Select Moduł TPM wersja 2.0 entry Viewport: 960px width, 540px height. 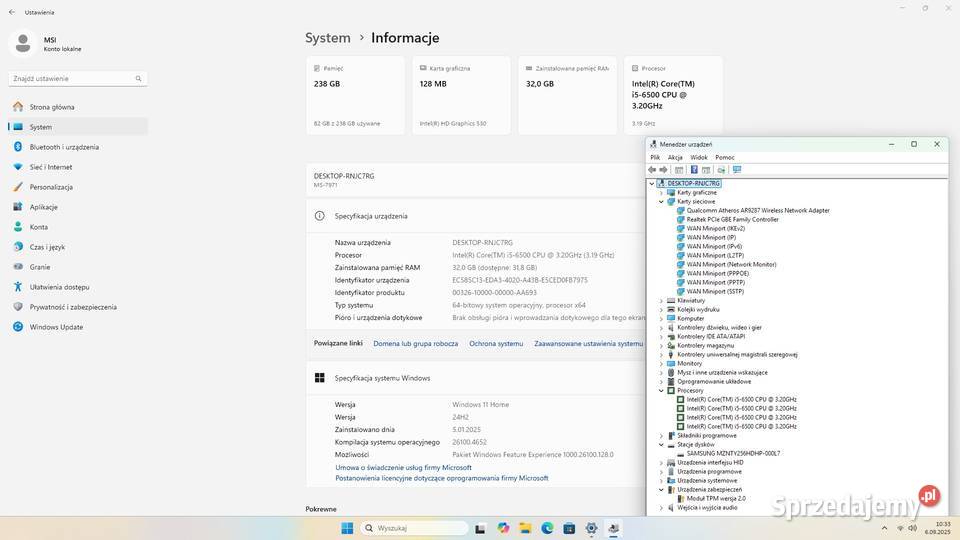tap(716, 498)
